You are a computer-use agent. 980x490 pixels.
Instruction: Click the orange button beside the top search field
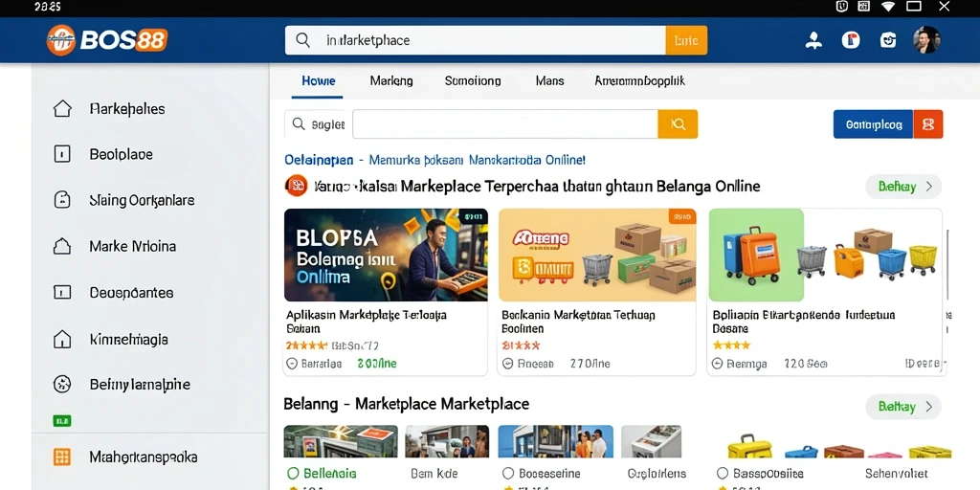coord(686,40)
